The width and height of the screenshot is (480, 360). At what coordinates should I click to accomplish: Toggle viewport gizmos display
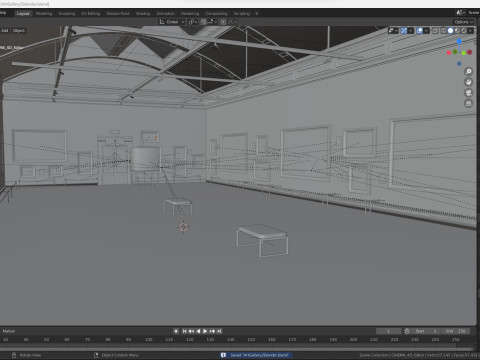(404, 31)
